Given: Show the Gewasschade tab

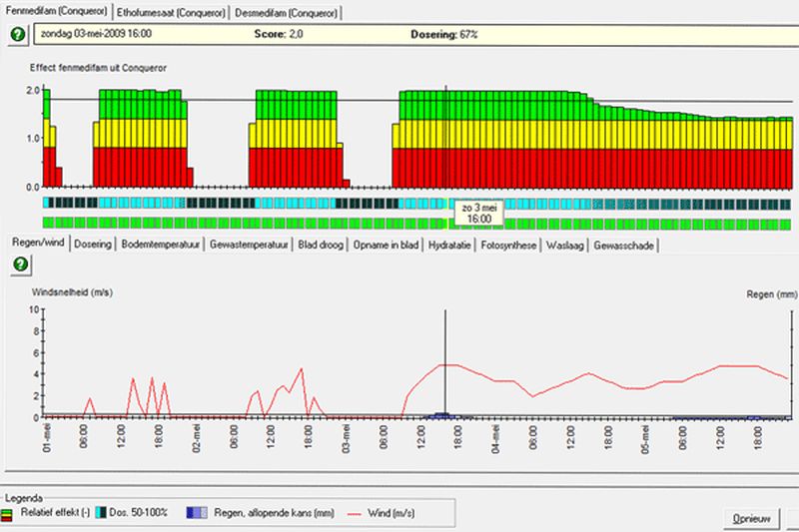Looking at the screenshot, I should tap(623, 245).
